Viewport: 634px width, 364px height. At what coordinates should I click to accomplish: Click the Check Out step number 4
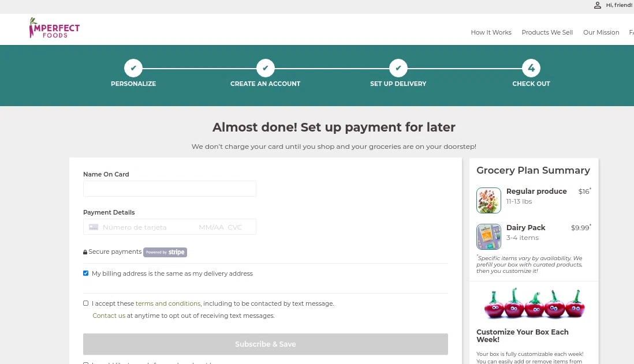[x=531, y=68]
